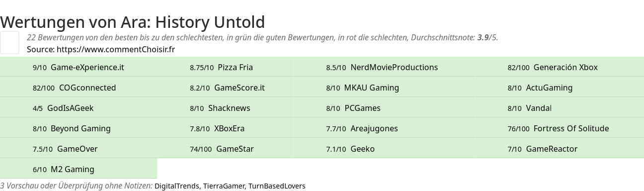Select the GodIsAGeek 4/5 rating
The width and height of the screenshot is (644, 191).
[x=63, y=108]
